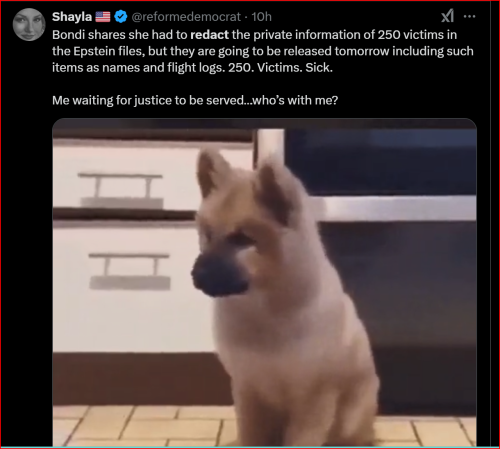Screen dimensions: 500x449
Task: Open the Grok explain-post icon
Action: [447, 16]
